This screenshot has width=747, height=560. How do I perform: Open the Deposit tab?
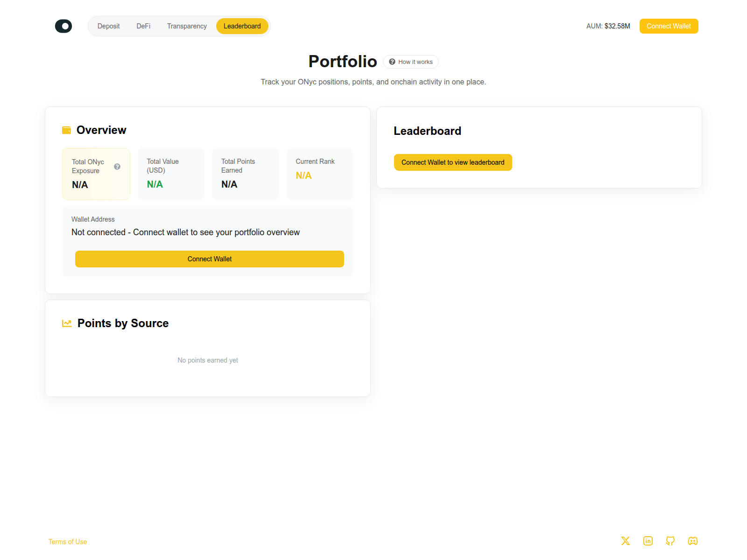108,26
